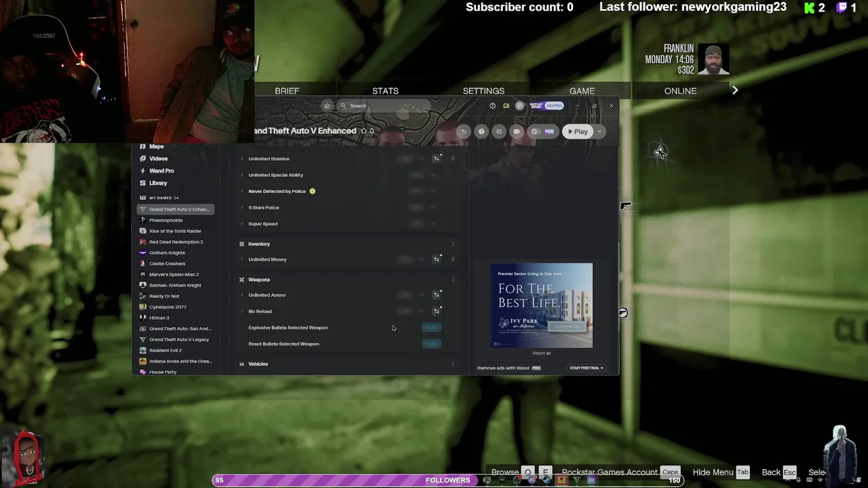868x488 pixels.
Task: Select Cyberpunk 2077 in games list
Action: coord(176,307)
